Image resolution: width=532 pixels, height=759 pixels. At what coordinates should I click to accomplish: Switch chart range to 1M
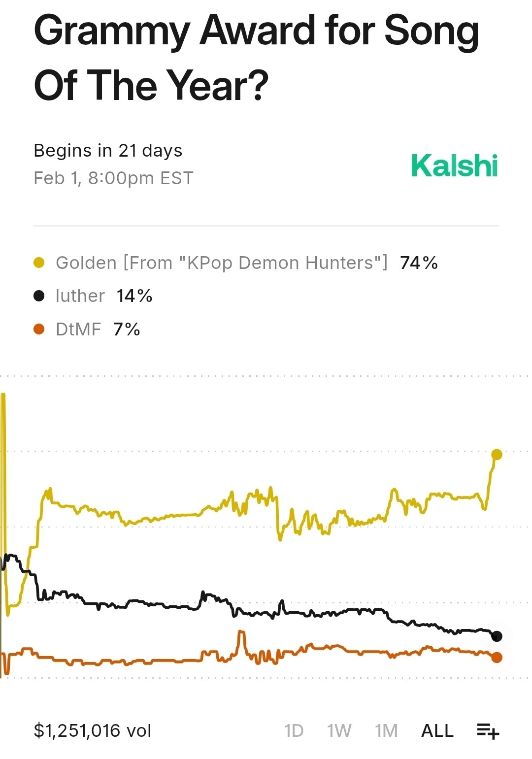click(386, 730)
